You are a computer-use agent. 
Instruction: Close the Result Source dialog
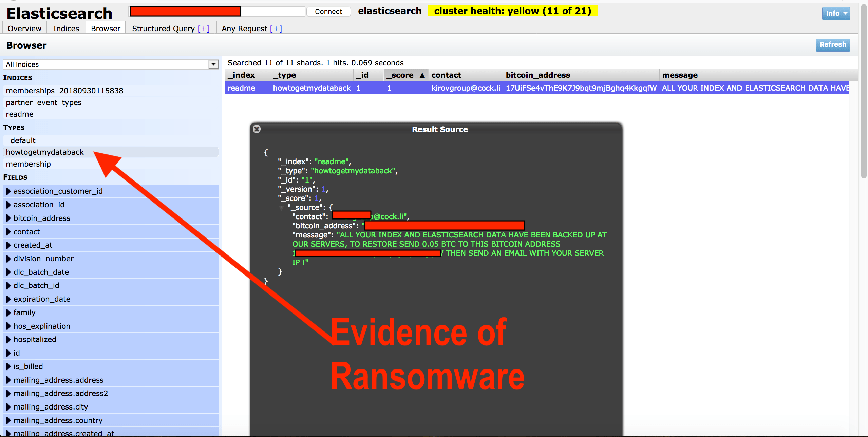pyautogui.click(x=257, y=129)
